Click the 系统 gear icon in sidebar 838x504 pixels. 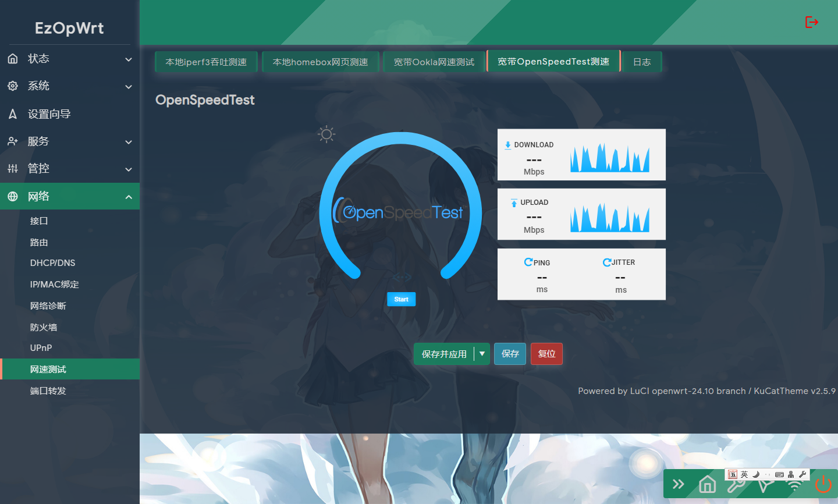pos(13,86)
